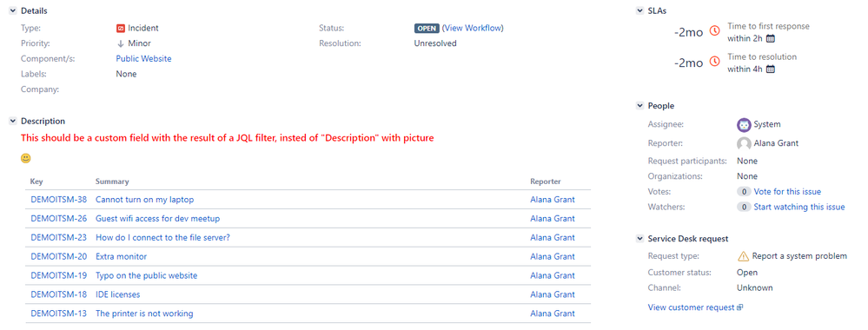Click Time to first response label

tap(768, 26)
